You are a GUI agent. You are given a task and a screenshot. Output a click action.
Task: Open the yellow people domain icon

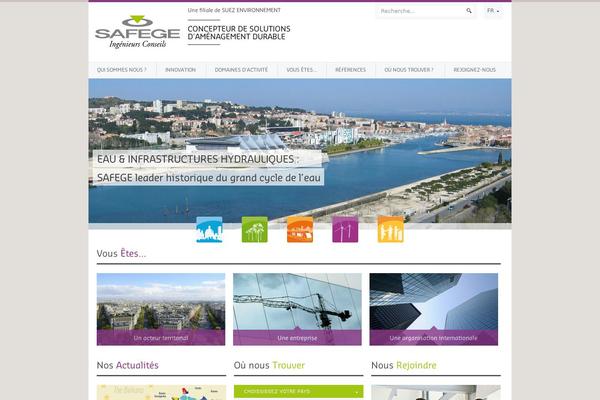click(390, 230)
